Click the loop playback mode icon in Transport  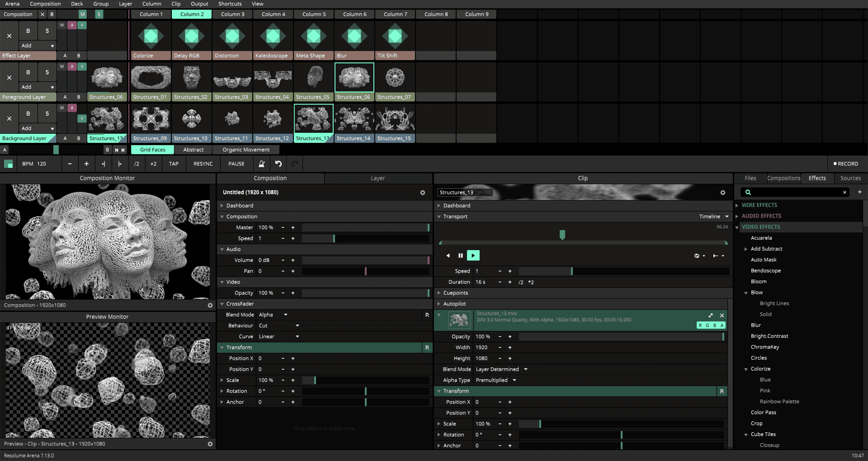pyautogui.click(x=698, y=256)
